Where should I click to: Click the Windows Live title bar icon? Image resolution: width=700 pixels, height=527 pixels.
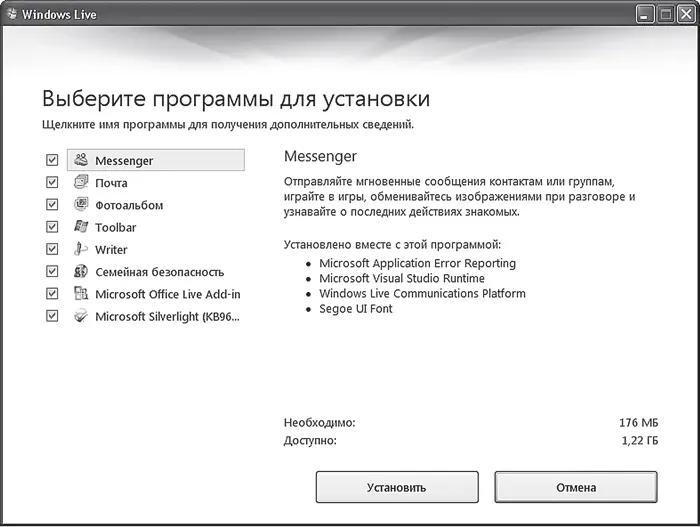12,14
